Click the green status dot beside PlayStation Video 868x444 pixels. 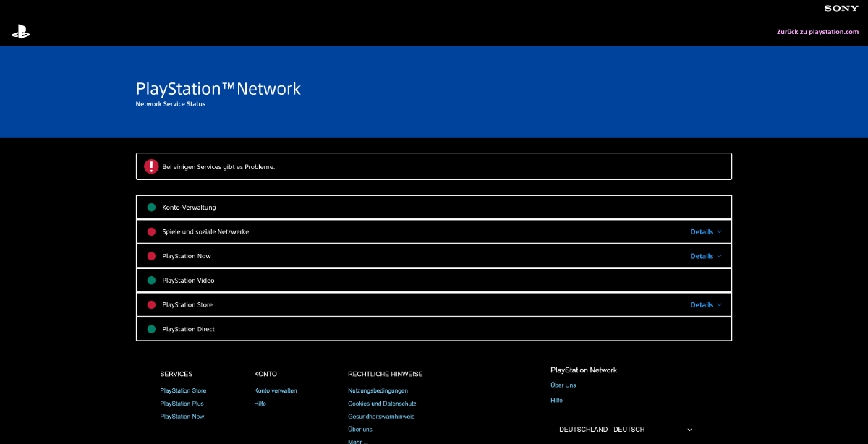151,281
